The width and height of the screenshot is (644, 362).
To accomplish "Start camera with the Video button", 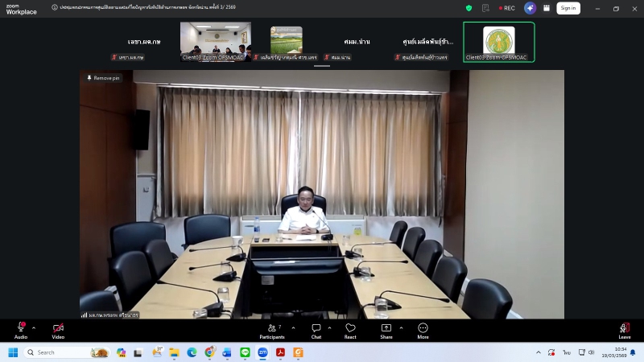I will click(x=58, y=328).
